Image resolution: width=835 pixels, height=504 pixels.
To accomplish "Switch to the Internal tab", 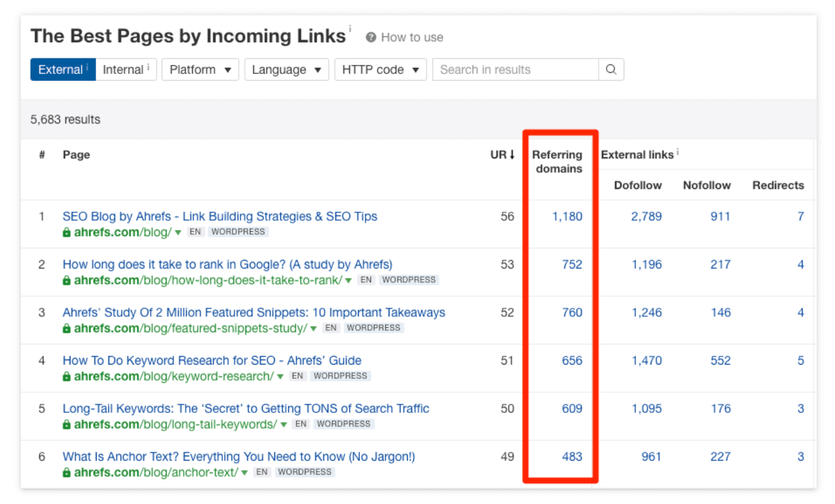I will pyautogui.click(x=127, y=70).
